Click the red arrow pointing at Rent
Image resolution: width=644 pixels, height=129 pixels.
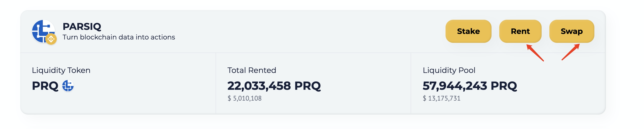click(x=535, y=53)
